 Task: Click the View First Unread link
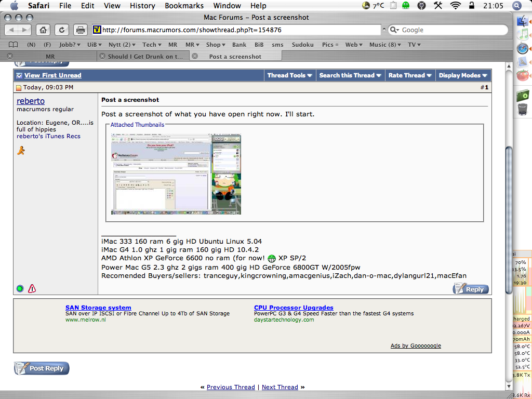tap(52, 75)
